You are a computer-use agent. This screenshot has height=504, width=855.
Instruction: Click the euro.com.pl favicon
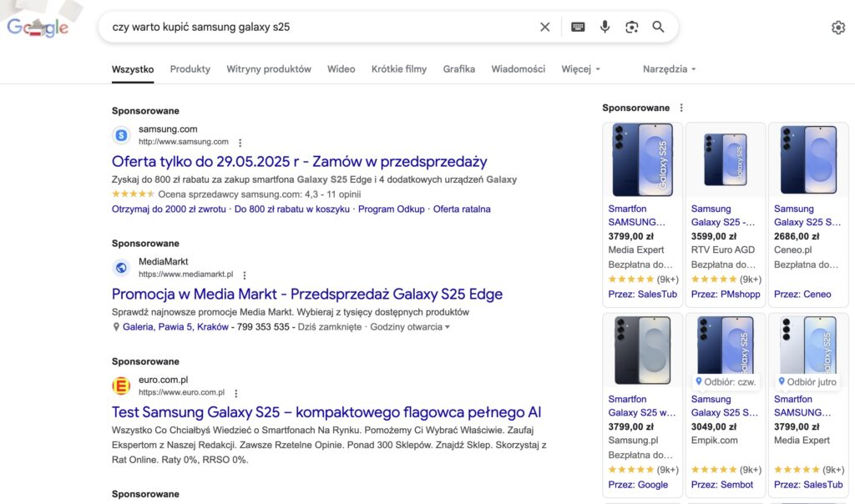click(x=121, y=386)
